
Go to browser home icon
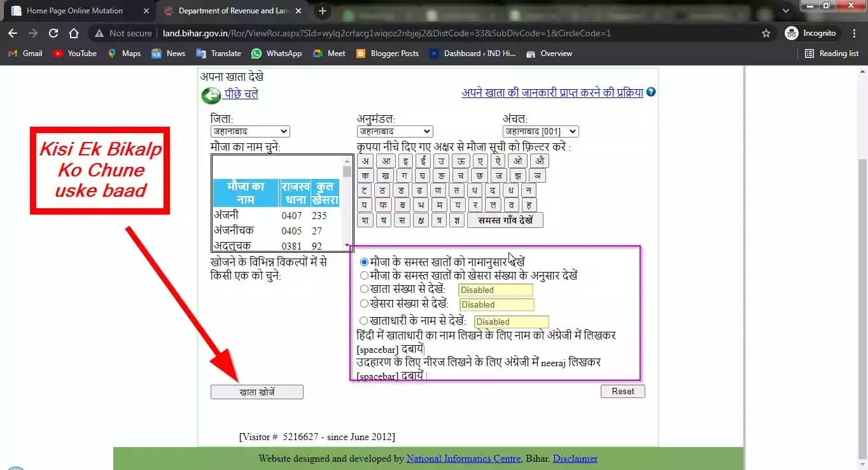pyautogui.click(x=74, y=33)
